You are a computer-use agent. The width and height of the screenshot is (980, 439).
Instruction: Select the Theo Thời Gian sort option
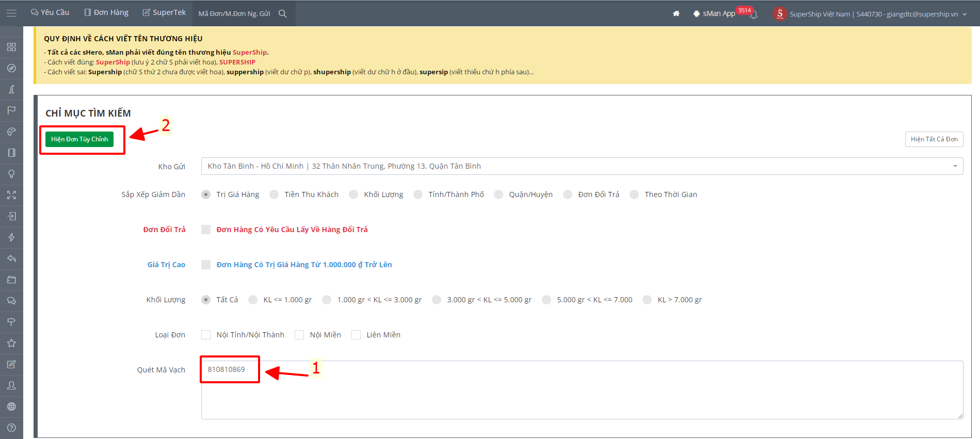(634, 194)
